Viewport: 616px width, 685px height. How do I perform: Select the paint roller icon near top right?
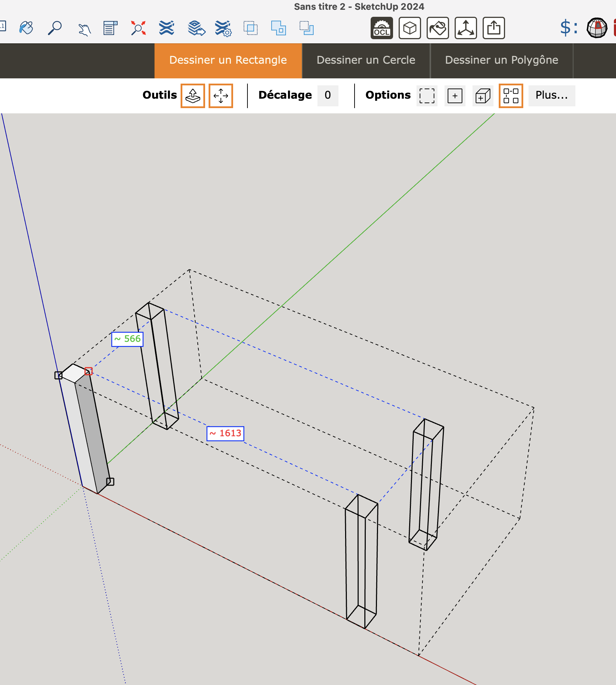click(x=437, y=28)
